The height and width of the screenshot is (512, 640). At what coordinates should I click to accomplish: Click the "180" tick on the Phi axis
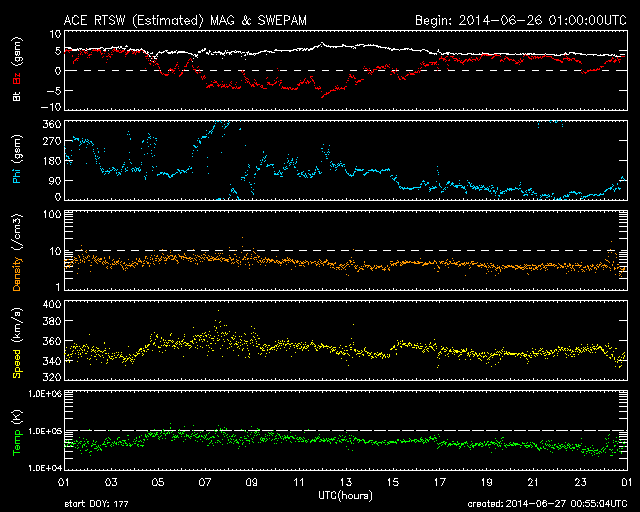52,161
